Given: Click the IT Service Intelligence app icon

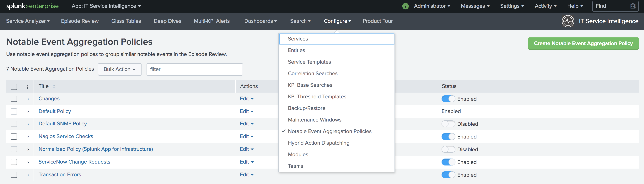Looking at the screenshot, I should click(x=568, y=21).
